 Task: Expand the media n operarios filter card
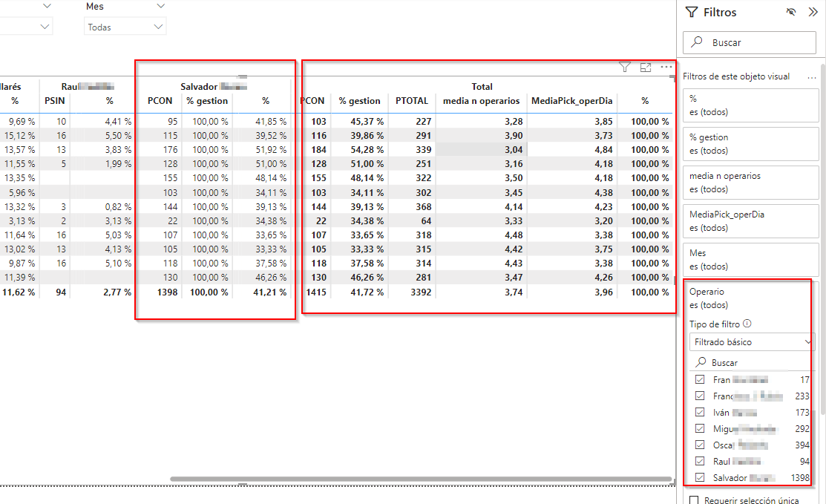[750, 182]
